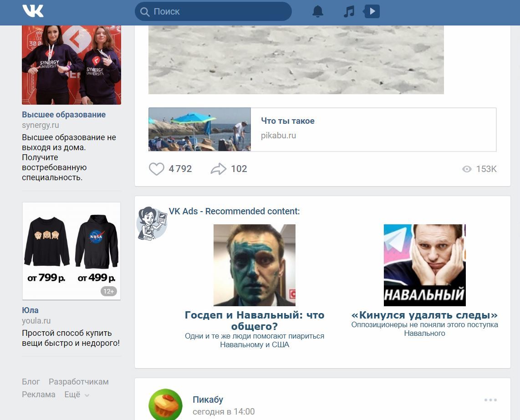This screenshot has width=520, height=420.
Task: Click the VK logo in header
Action: pyautogui.click(x=33, y=11)
